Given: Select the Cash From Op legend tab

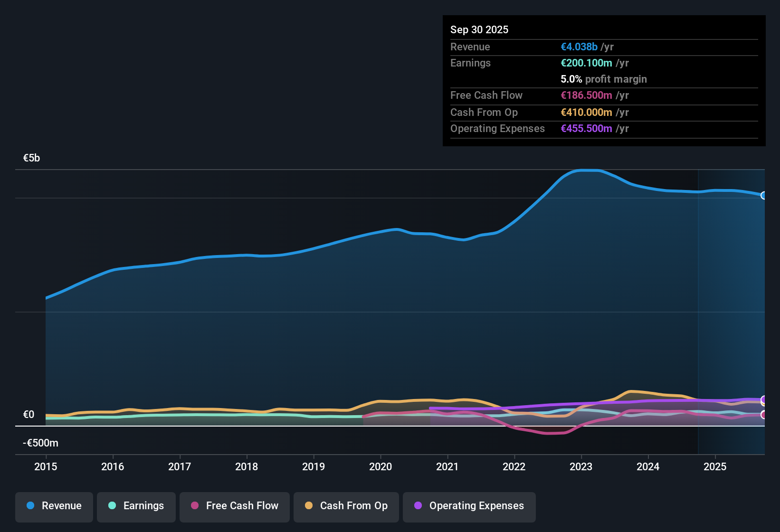Looking at the screenshot, I should point(346,506).
